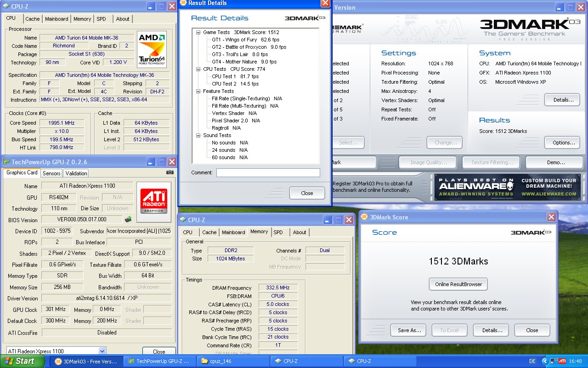This screenshot has width=588, height=368.
Task: Click Image Quality button in 3DMark03
Action: (x=427, y=162)
